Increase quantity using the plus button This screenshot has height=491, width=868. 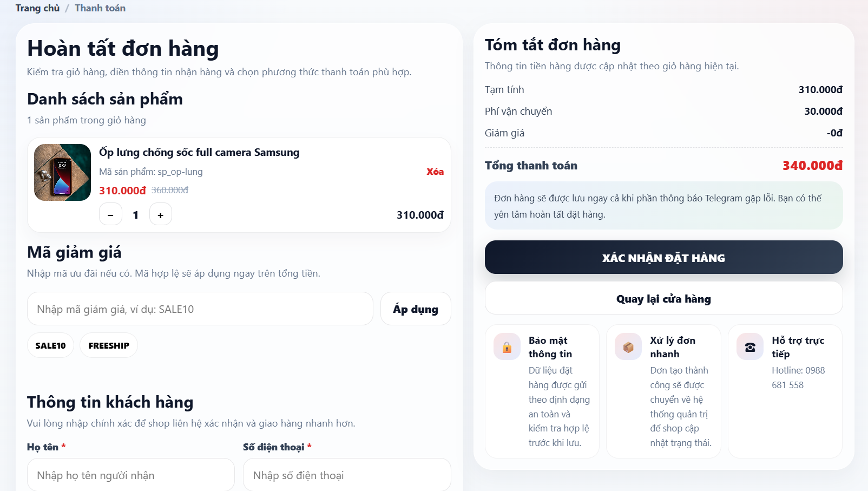tap(160, 214)
